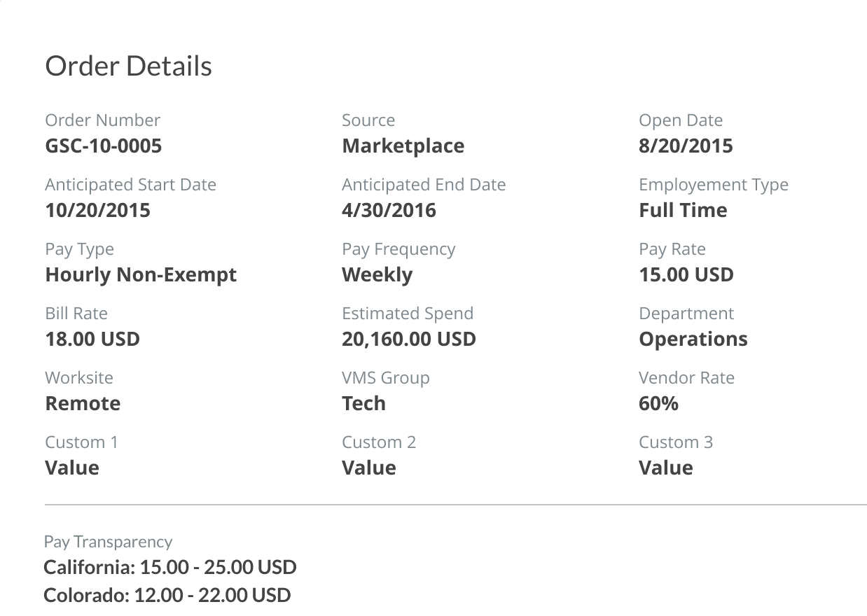Select the value under Custom 1
867x616 pixels.
pos(72,468)
